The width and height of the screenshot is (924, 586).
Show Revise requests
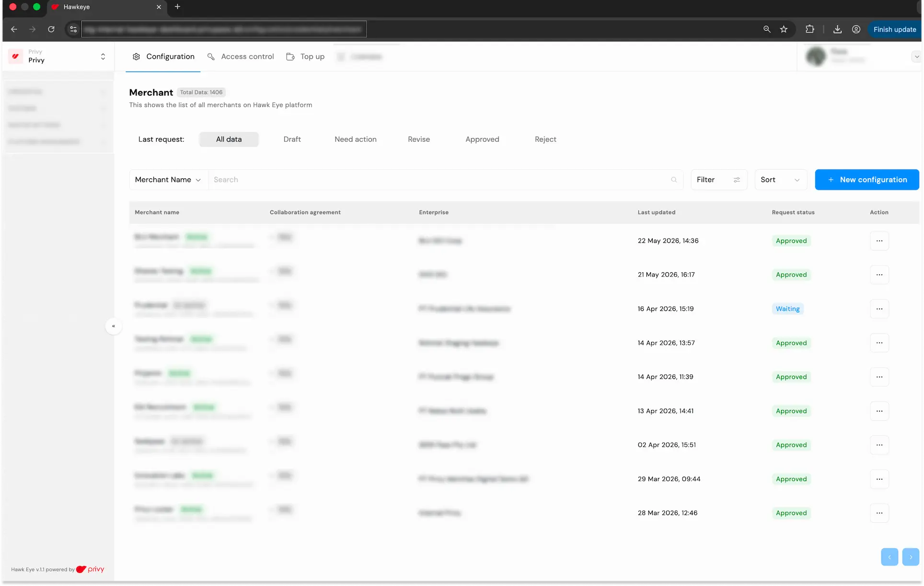[x=419, y=139]
